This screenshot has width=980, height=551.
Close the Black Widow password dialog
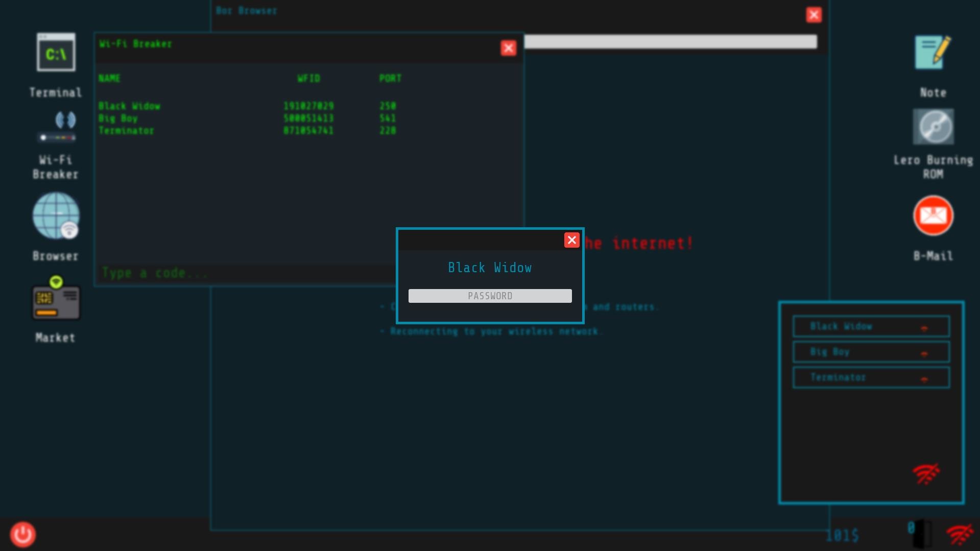pos(572,240)
